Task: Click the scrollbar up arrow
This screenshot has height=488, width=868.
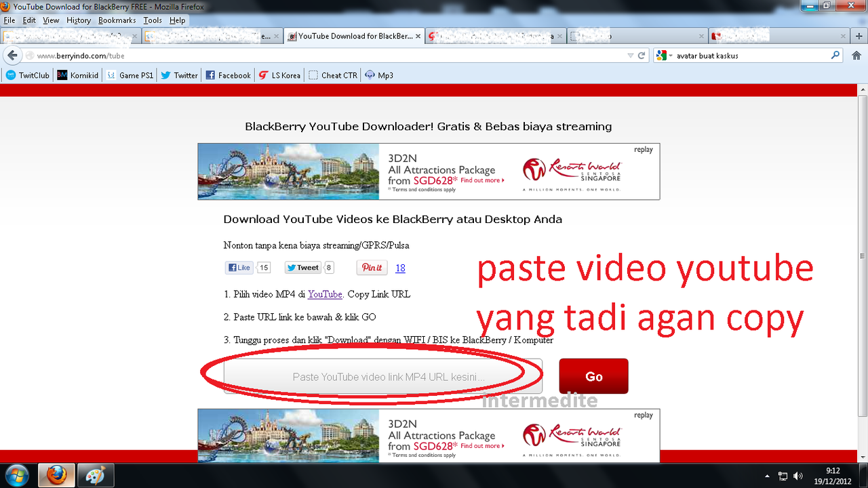Action: coord(862,89)
